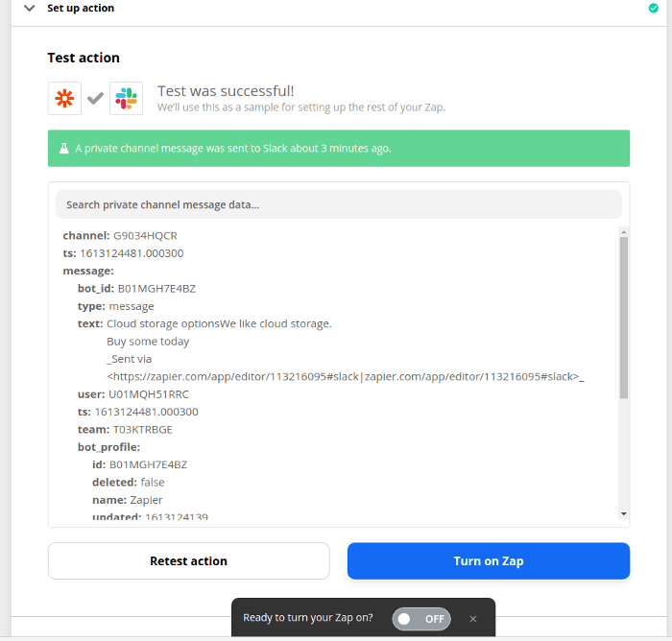Screen dimensions: 672x641
Task: Click the Turn on Zap button
Action: [x=489, y=560]
